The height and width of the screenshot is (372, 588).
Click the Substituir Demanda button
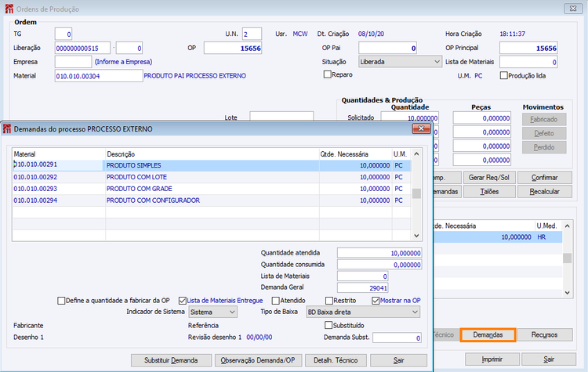[172, 360]
